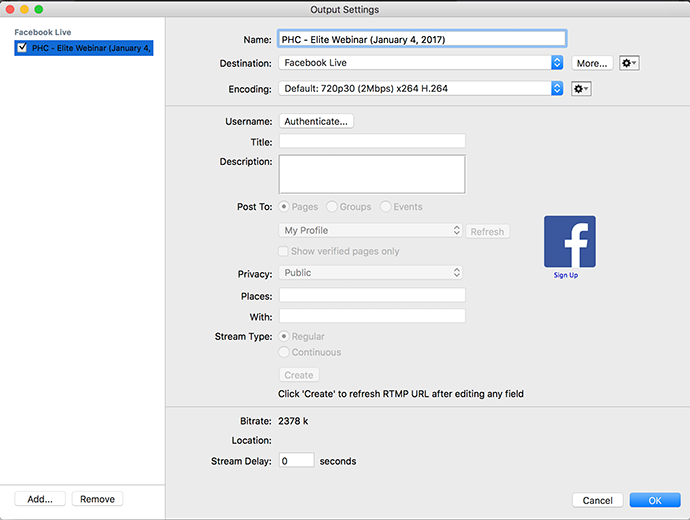Click the Stream Type: label
The width and height of the screenshot is (690, 520).
pyautogui.click(x=243, y=337)
